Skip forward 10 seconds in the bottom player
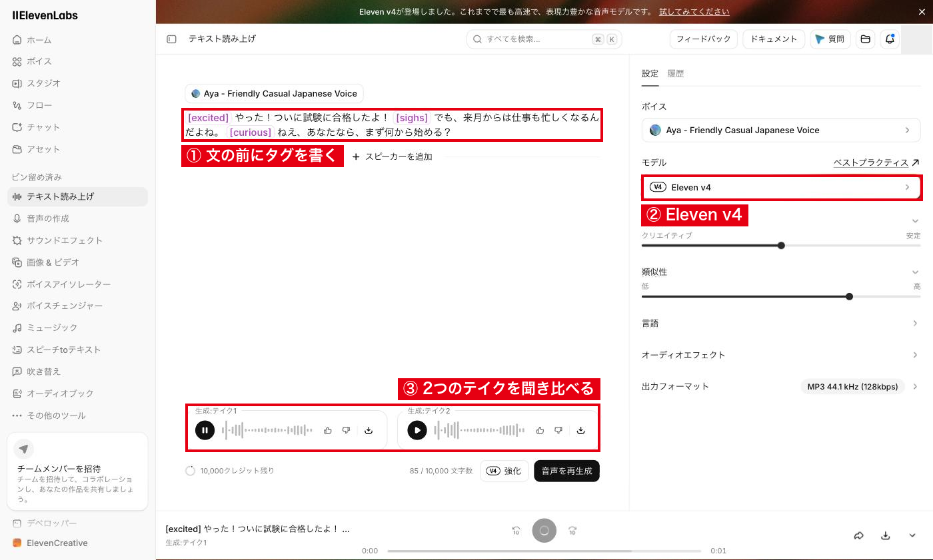This screenshot has height=560, width=933. [572, 531]
